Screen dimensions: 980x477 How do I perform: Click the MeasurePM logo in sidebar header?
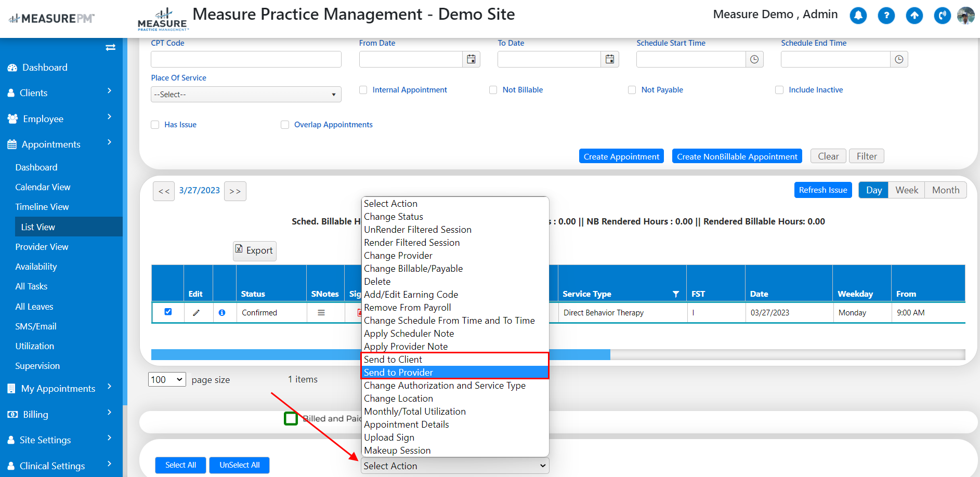point(52,19)
